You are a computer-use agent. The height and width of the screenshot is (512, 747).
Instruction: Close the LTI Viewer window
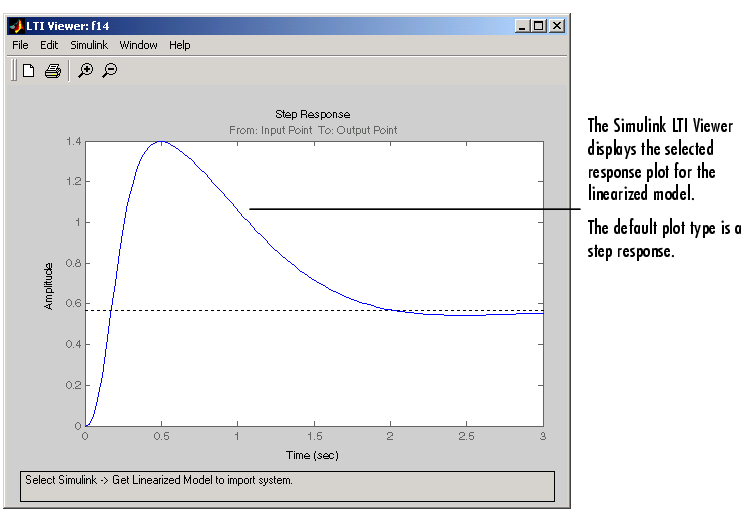click(x=556, y=26)
